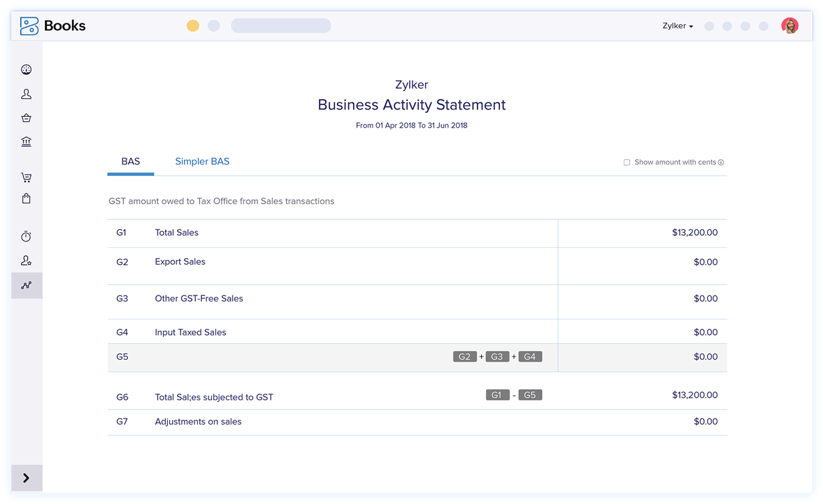
Task: Click Total Sal;es subjected to GST label
Action: click(214, 397)
